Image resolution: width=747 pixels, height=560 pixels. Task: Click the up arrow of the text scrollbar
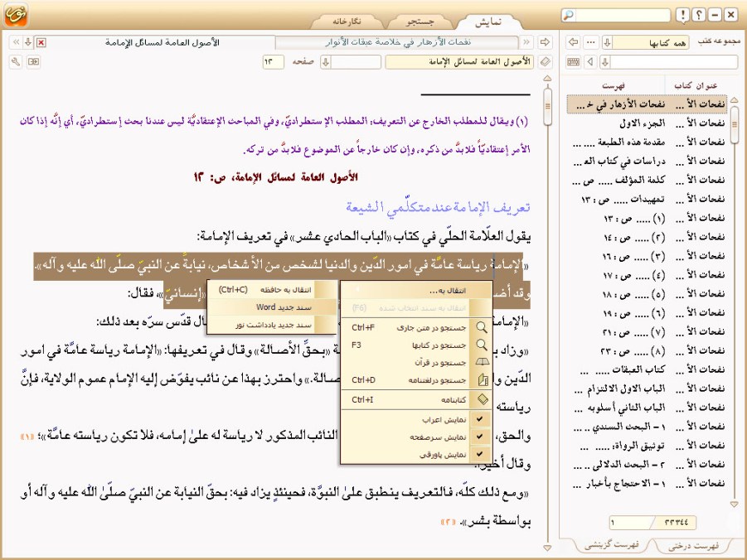[547, 78]
